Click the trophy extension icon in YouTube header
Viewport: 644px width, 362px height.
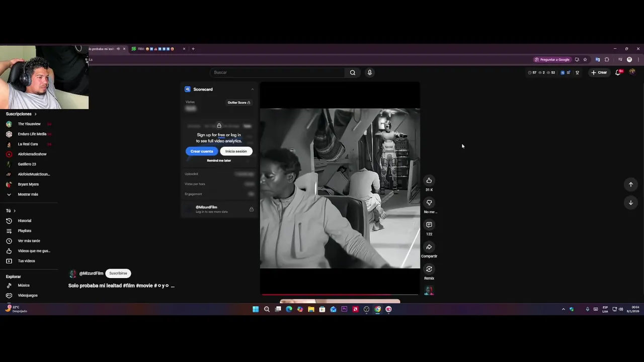[577, 72]
